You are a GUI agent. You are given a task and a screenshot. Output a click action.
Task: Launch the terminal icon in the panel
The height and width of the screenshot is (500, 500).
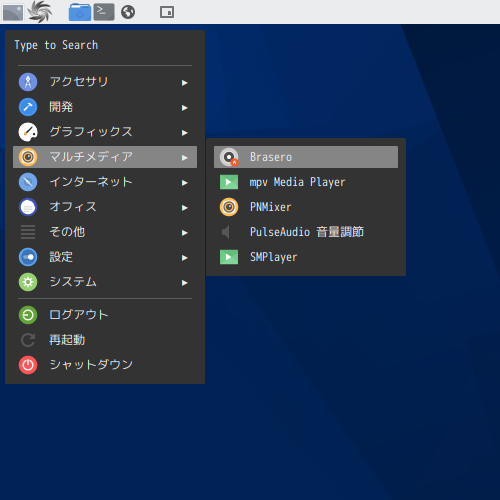point(104,12)
